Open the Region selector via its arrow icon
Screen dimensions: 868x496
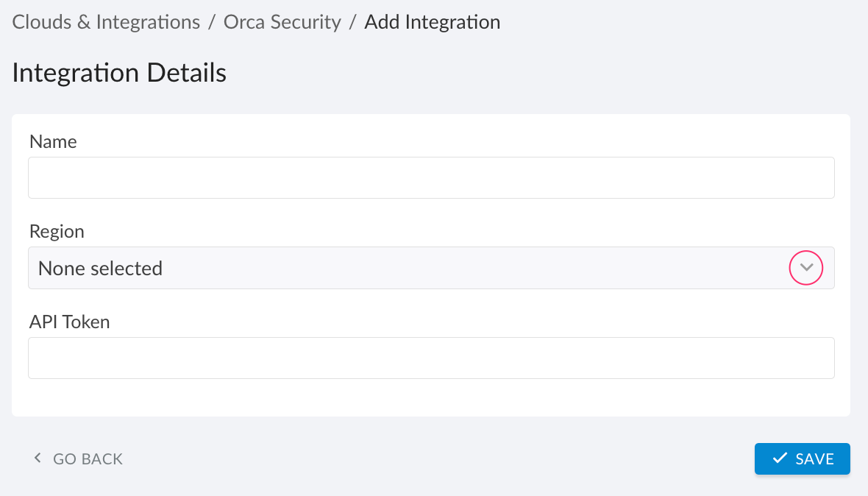pos(806,268)
